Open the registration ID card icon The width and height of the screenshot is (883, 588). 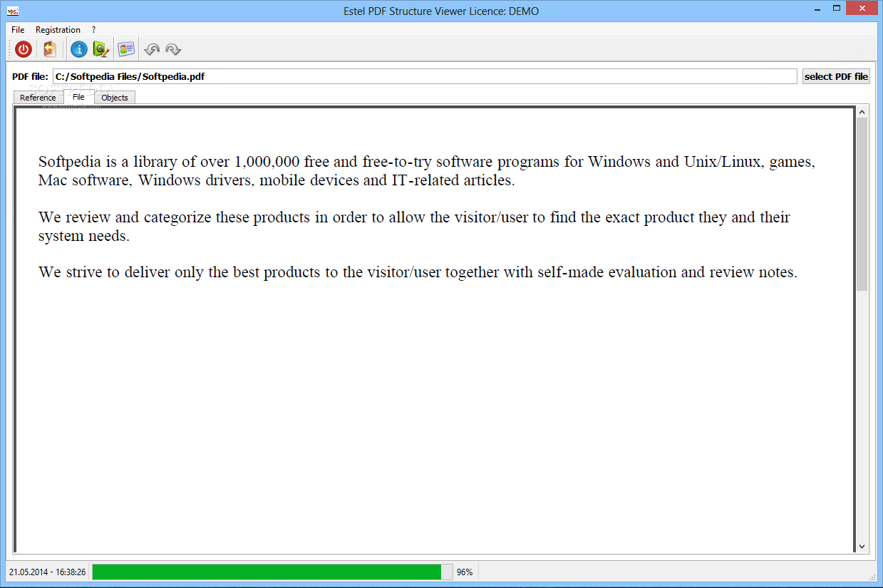click(x=126, y=49)
